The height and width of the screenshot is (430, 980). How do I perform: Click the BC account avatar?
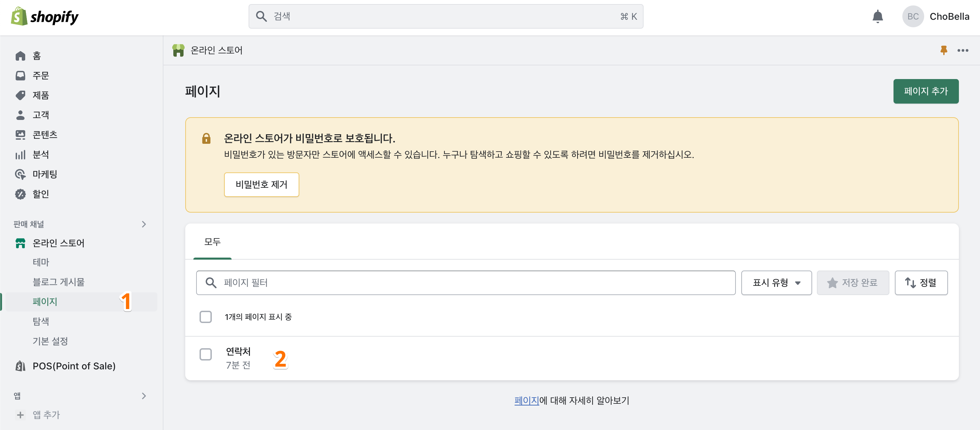tap(913, 16)
